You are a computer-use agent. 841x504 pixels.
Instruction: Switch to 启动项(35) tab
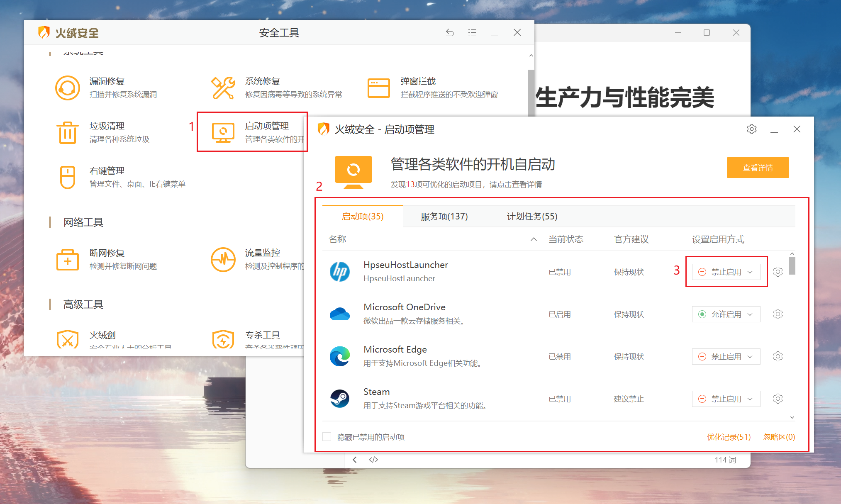tap(363, 216)
